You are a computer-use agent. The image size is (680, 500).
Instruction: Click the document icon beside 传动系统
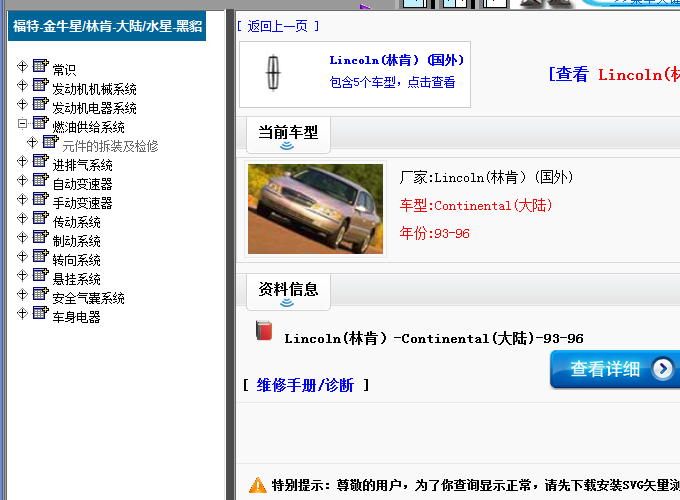pos(41,218)
